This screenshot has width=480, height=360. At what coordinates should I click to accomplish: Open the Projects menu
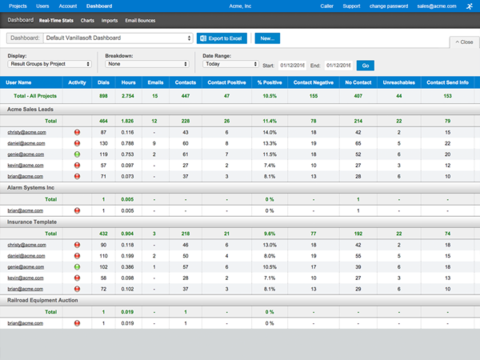pyautogui.click(x=18, y=6)
